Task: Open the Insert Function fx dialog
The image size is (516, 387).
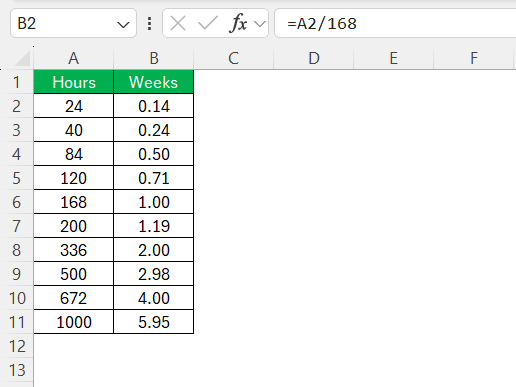Action: pos(238,24)
